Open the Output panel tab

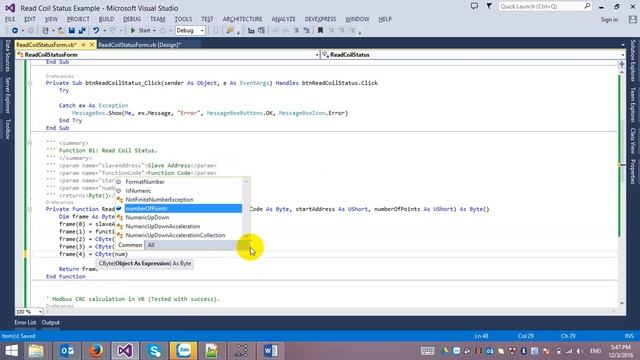(x=51, y=323)
